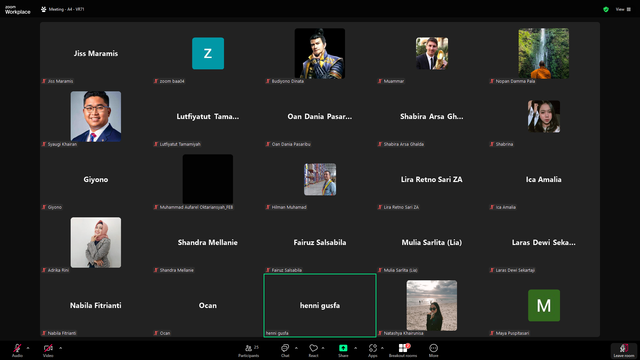
Task: Select Ocan's participant tile
Action: [208, 305]
